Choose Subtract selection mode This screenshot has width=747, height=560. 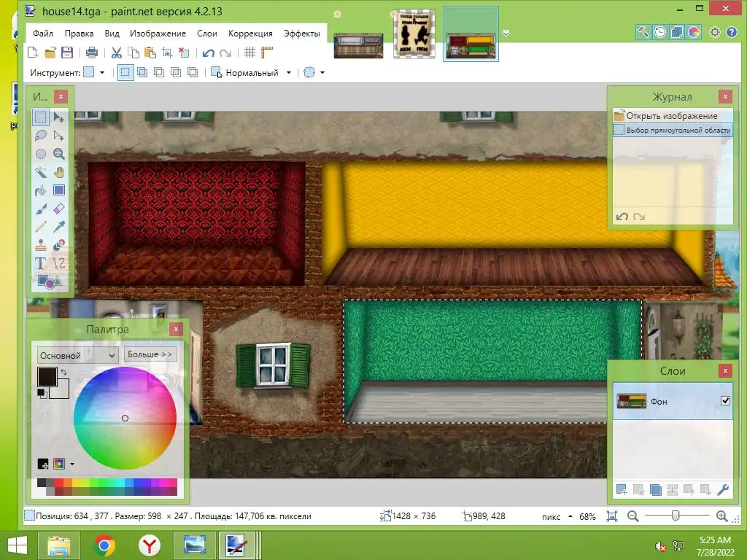[x=159, y=72]
